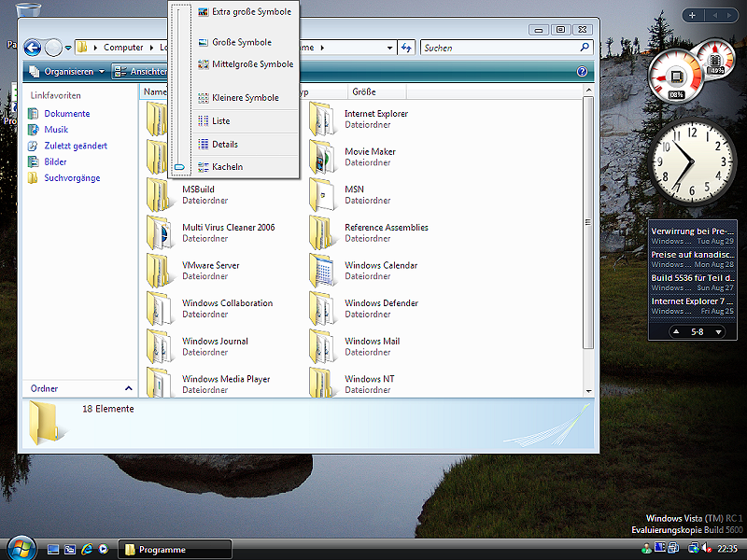This screenshot has height=560, width=747.
Task: Open the Help question mark icon
Action: pyautogui.click(x=582, y=72)
